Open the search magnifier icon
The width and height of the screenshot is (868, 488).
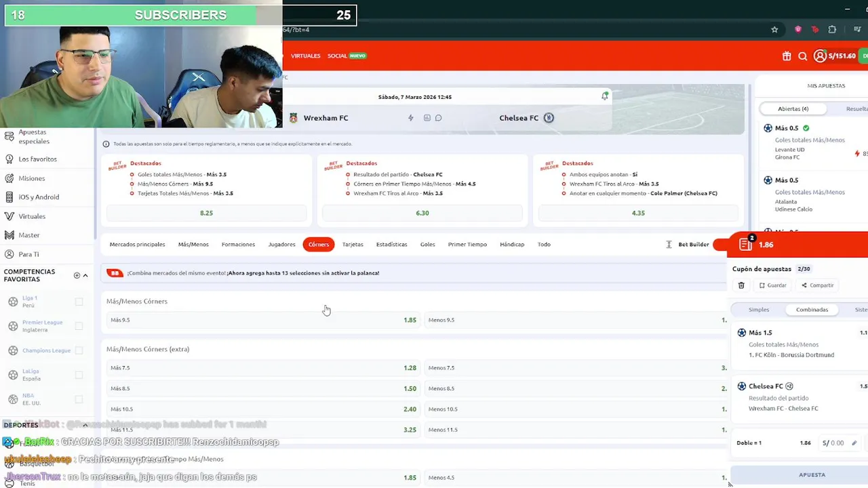(803, 56)
